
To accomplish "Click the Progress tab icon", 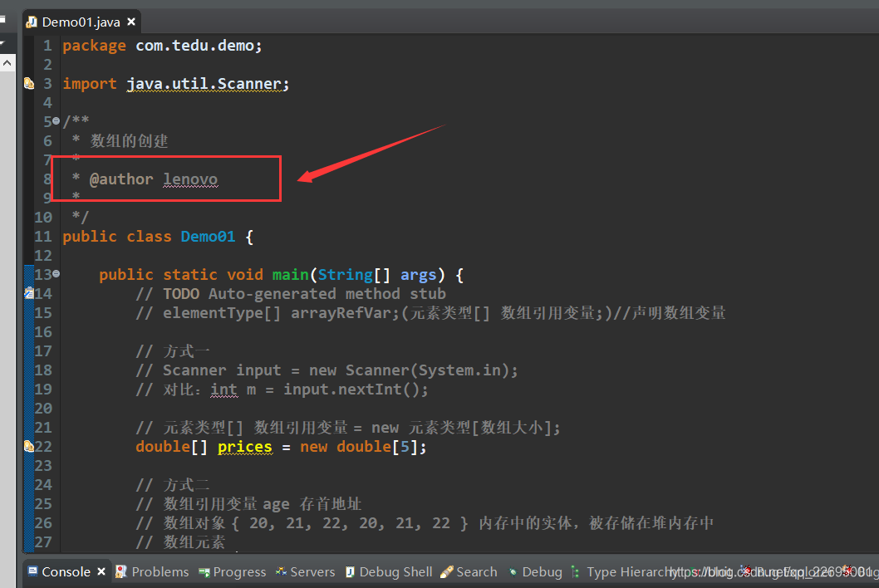I will point(204,572).
